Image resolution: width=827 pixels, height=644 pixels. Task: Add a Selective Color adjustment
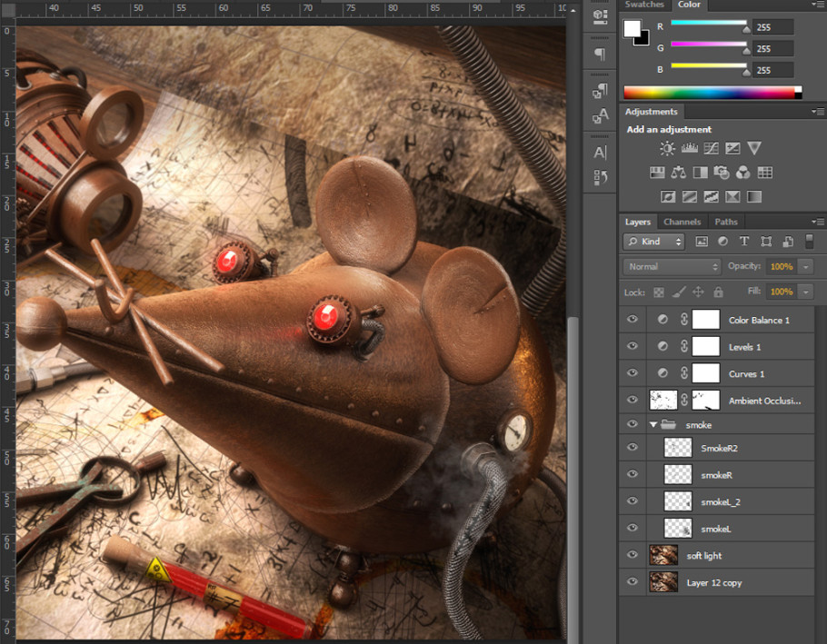(732, 196)
